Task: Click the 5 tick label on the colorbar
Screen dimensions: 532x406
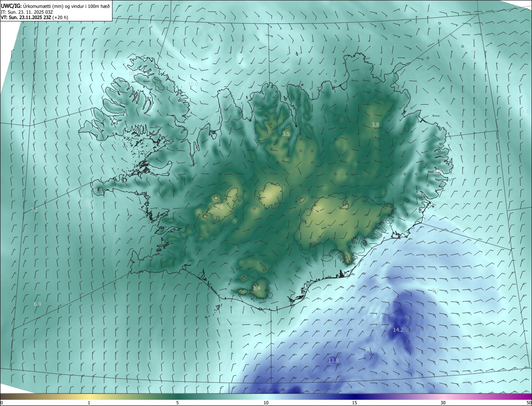Action: pyautogui.click(x=177, y=403)
